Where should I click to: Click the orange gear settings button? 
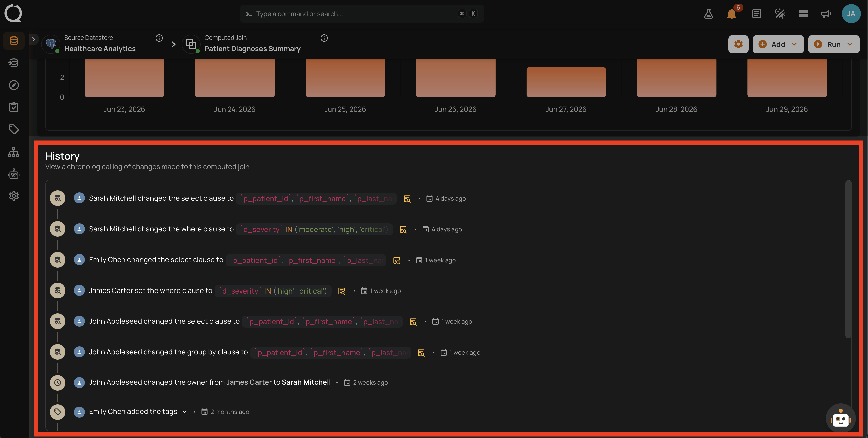click(738, 44)
